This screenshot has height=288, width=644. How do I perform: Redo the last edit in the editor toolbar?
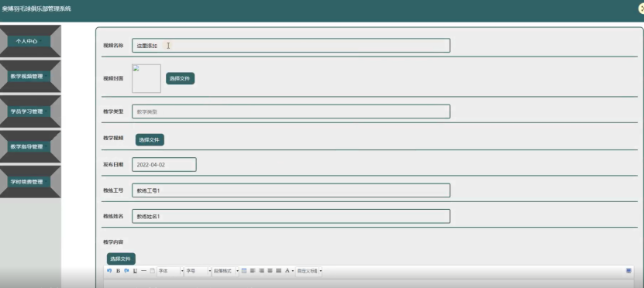126,271
